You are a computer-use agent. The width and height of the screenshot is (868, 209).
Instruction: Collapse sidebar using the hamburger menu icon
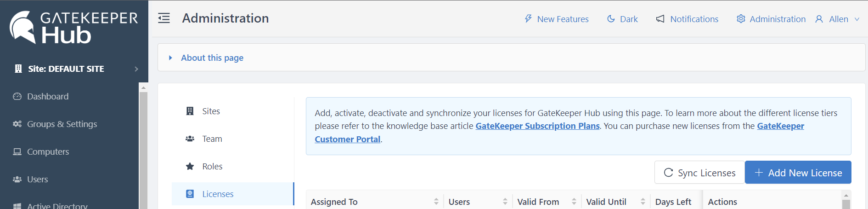click(x=164, y=18)
